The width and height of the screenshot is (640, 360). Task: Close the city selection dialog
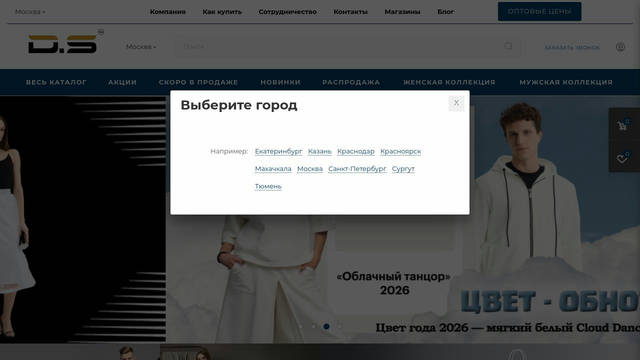click(x=456, y=103)
